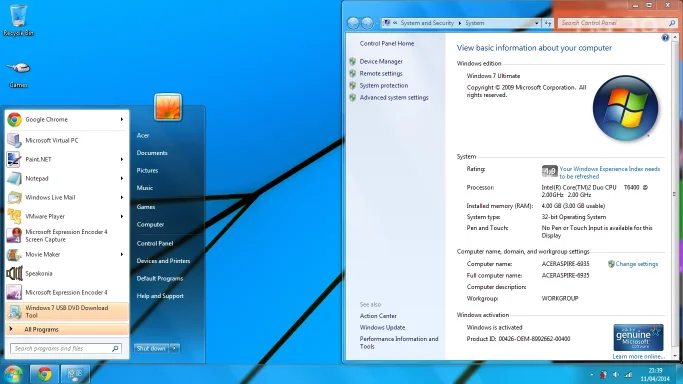Open Games from Start menu right pane
683x384 pixels.
click(146, 207)
